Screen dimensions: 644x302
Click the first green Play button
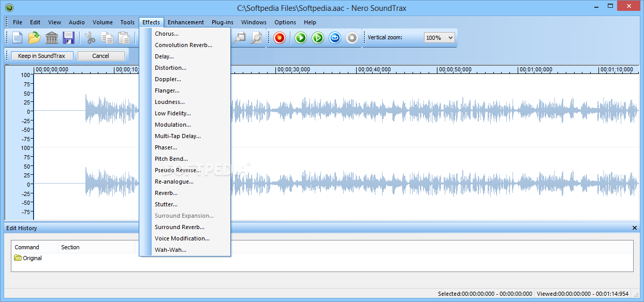click(301, 38)
